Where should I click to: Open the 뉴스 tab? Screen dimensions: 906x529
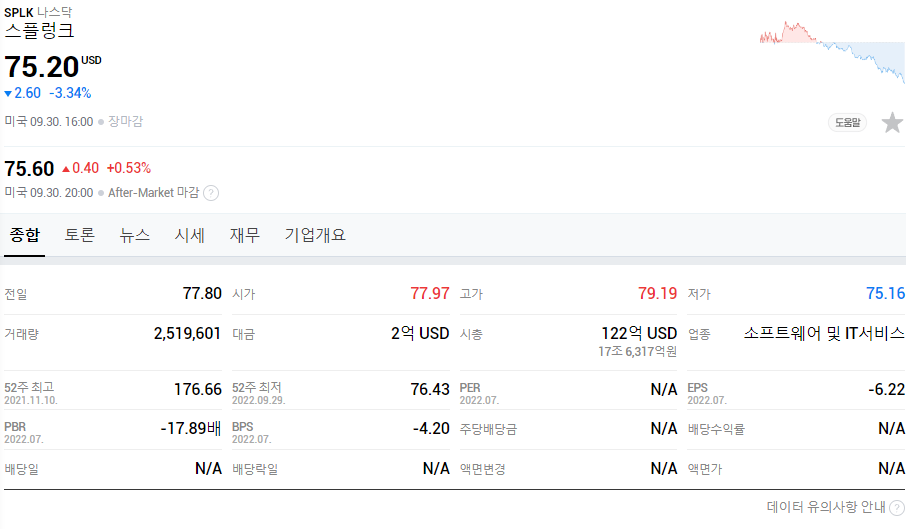[x=135, y=235]
